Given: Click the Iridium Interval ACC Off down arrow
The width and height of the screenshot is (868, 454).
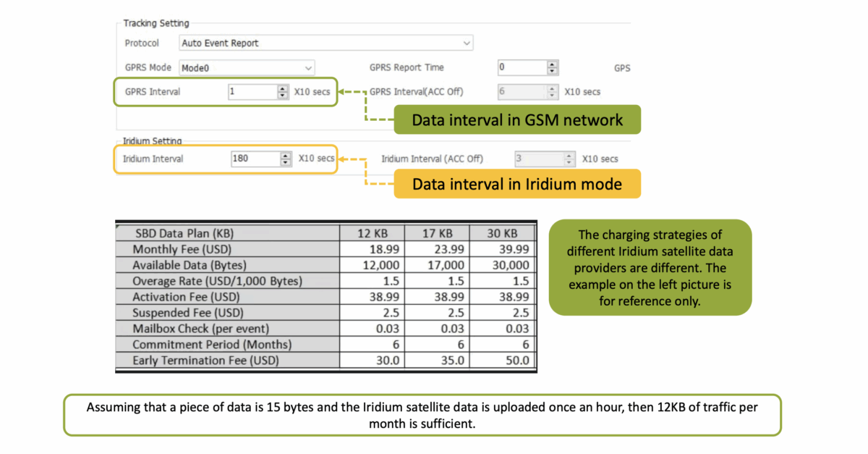Looking at the screenshot, I should pos(569,161).
